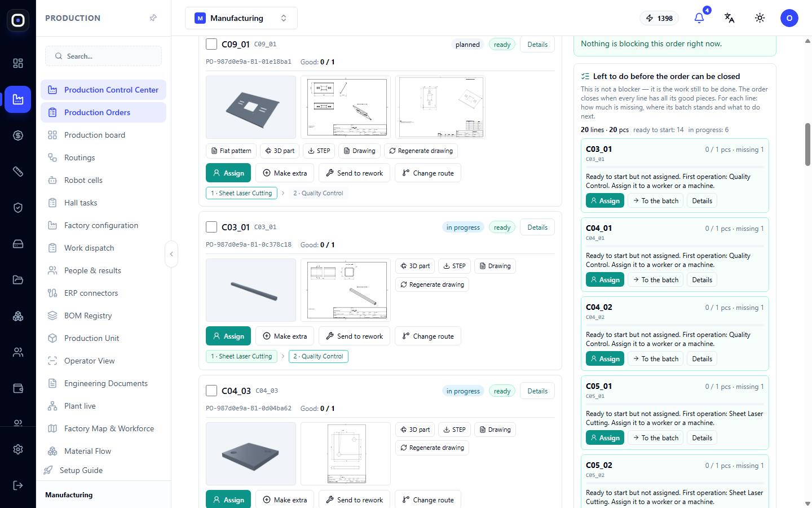The image size is (812, 508).
Task: Tick the checkbox for line C09_01
Action: (211, 44)
